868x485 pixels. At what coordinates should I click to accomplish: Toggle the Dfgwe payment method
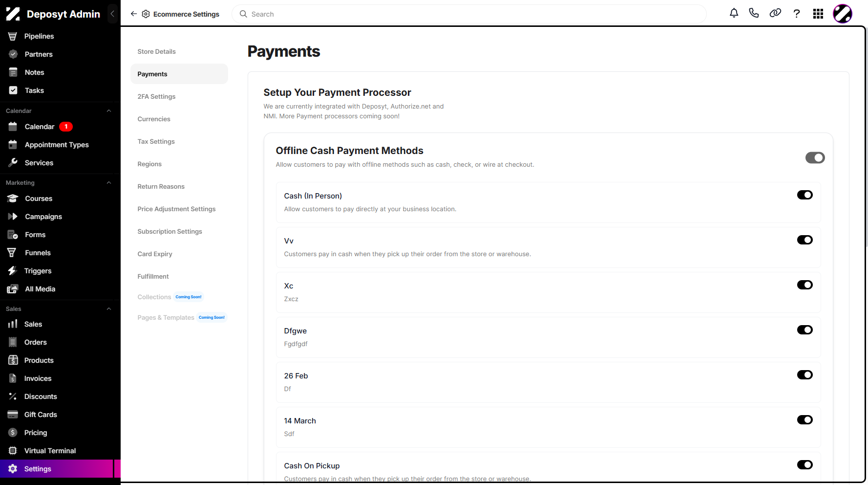804,330
